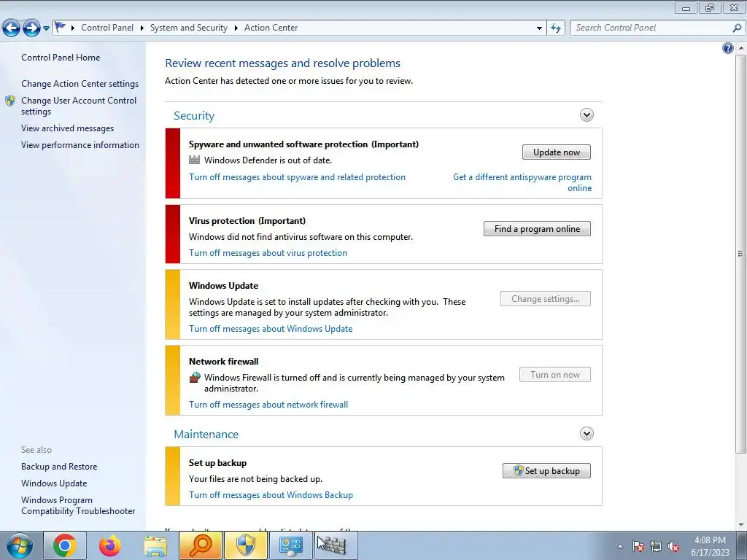Open Windows Program Compatibility Troubleshooter
This screenshot has width=747, height=560.
point(78,505)
